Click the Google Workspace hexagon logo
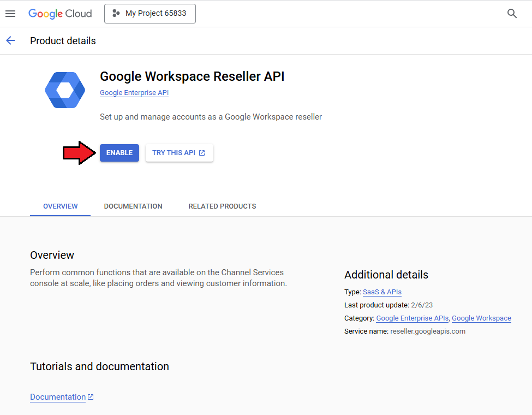This screenshot has height=415, width=532. click(65, 90)
